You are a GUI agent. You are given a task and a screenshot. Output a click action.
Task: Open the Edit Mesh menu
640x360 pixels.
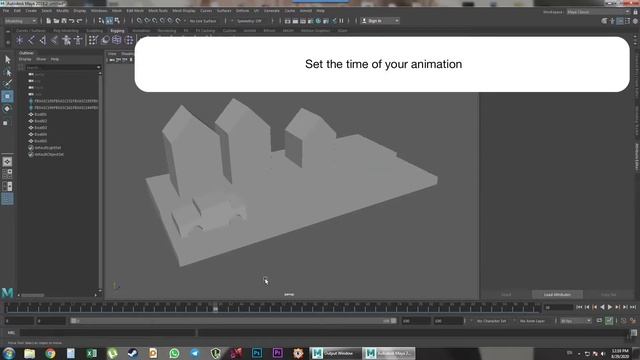pos(135,11)
